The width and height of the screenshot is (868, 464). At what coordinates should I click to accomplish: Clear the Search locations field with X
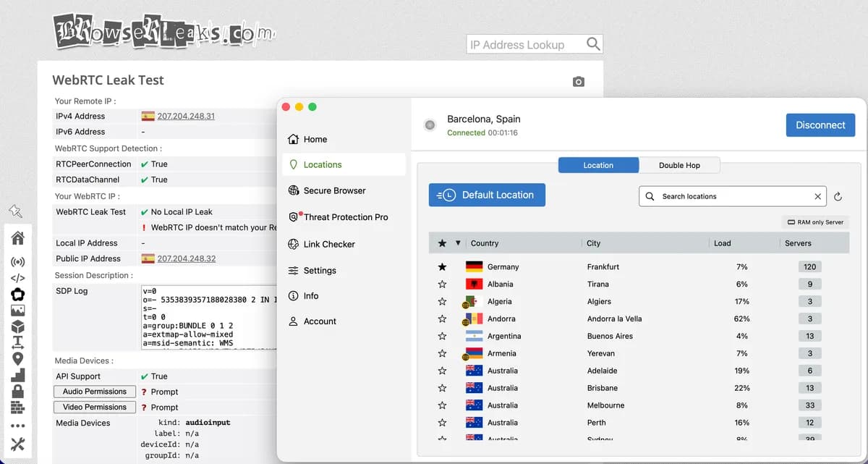coord(818,196)
